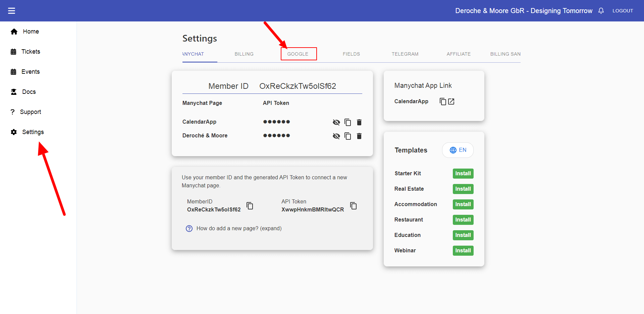The width and height of the screenshot is (644, 314).
Task: Open Docs from the sidebar
Action: coord(29,91)
